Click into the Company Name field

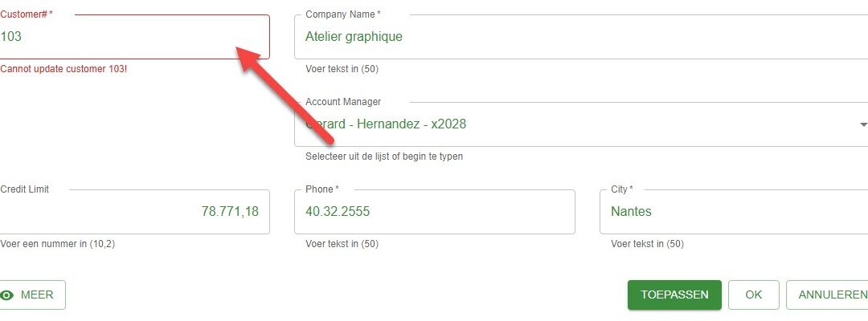click(x=581, y=37)
